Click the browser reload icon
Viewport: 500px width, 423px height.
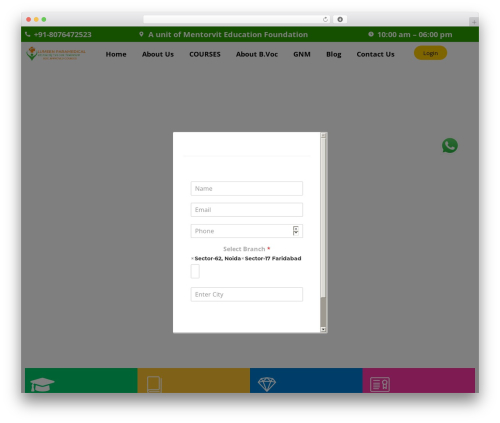325,19
